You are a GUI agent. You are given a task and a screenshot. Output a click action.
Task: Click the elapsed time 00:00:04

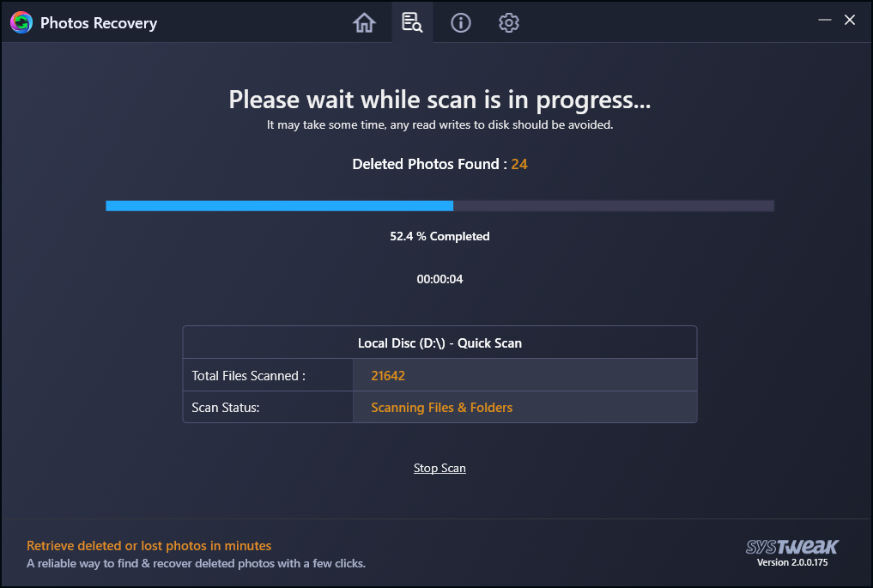pyautogui.click(x=440, y=279)
